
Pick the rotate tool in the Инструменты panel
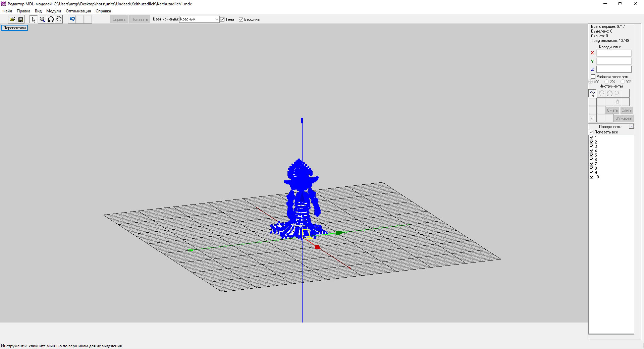click(609, 93)
